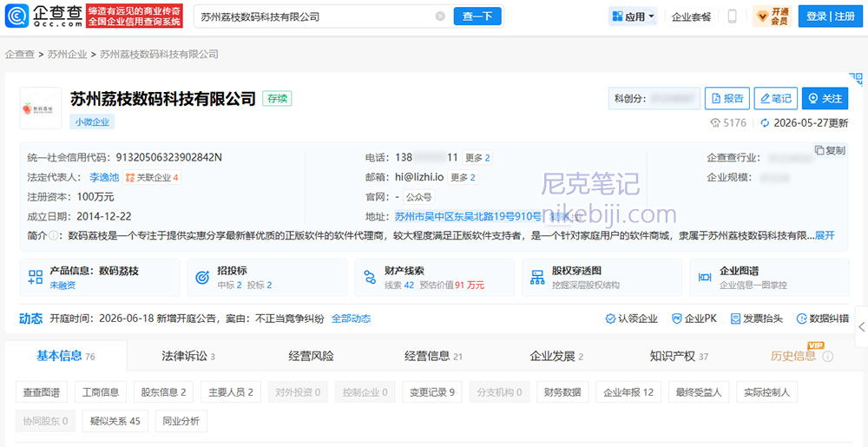The width and height of the screenshot is (868, 447).
Task: Click the 企业PK icon link
Action: tap(694, 319)
